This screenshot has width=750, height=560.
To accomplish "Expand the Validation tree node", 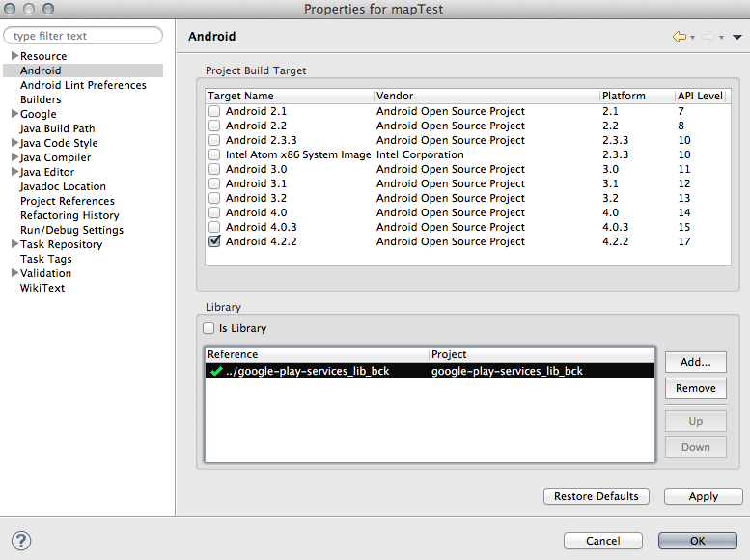I will (x=14, y=273).
